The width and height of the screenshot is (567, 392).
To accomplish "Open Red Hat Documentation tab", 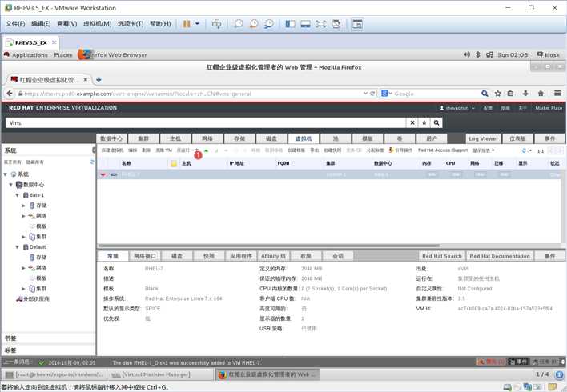I will click(500, 256).
